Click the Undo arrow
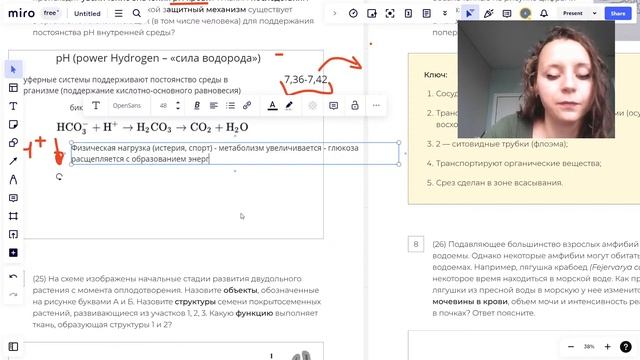 13,276
